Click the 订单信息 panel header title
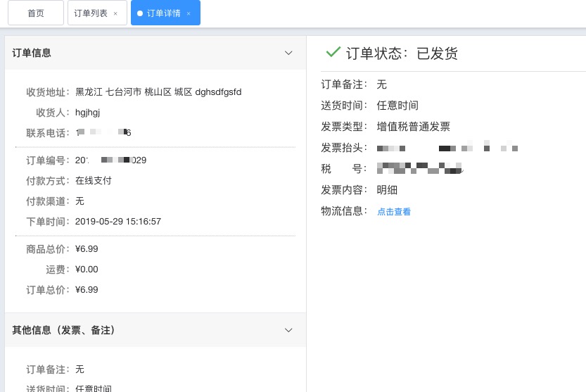 (32, 53)
